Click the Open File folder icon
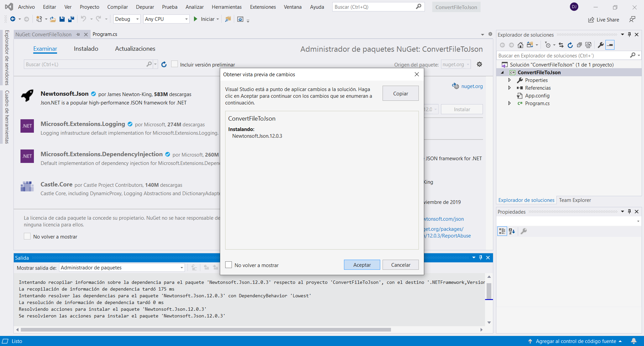The image size is (644, 346). click(53, 19)
